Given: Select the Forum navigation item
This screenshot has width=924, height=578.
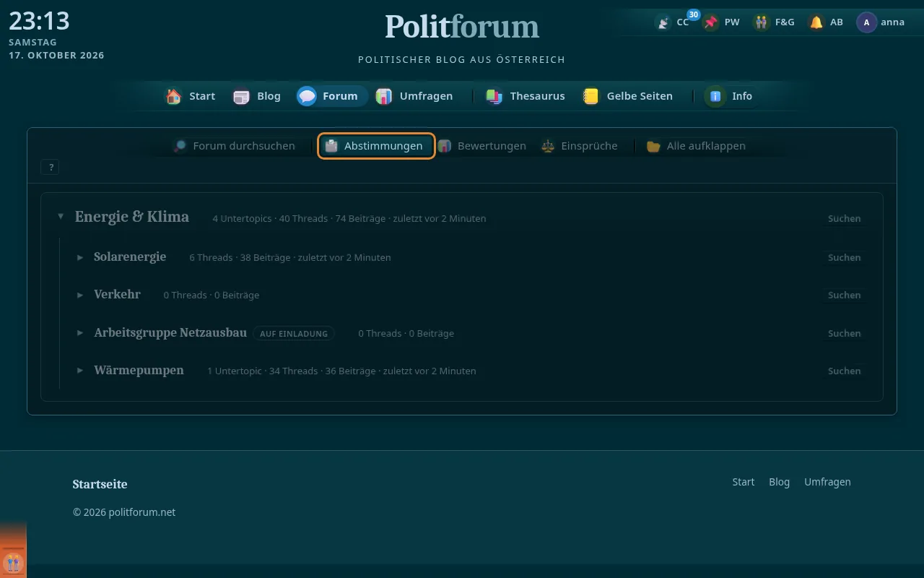Looking at the screenshot, I should tap(332, 96).
